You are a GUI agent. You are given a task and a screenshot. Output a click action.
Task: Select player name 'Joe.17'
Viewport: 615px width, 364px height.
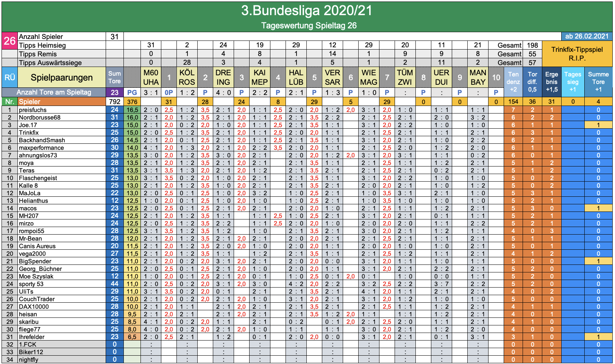(x=28, y=125)
